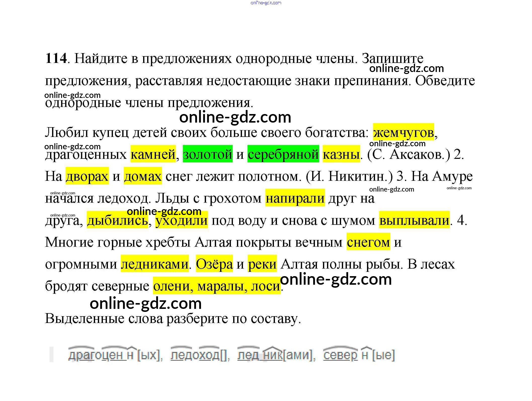Click the online-gdz.com link at top
This screenshot has width=532, height=401.
pyautogui.click(x=266, y=3)
